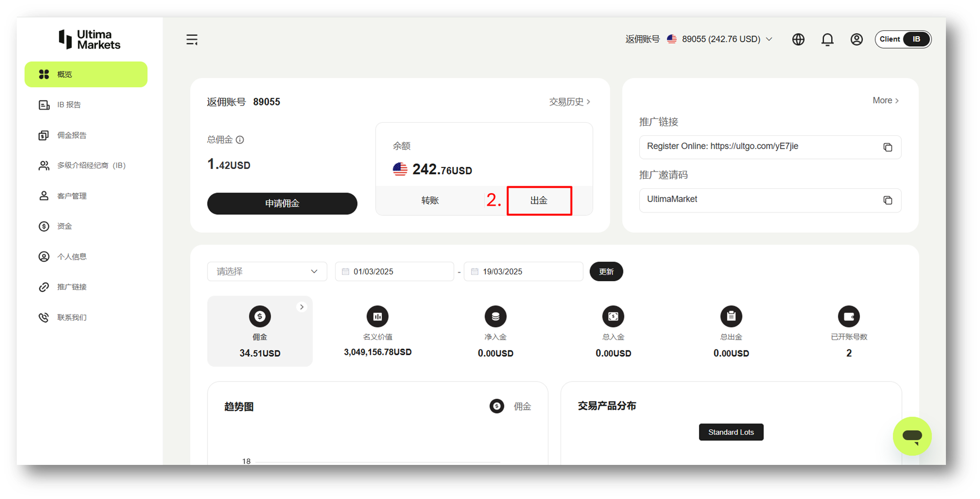
Task: Go to 客户管理 in sidebar
Action: click(x=72, y=196)
